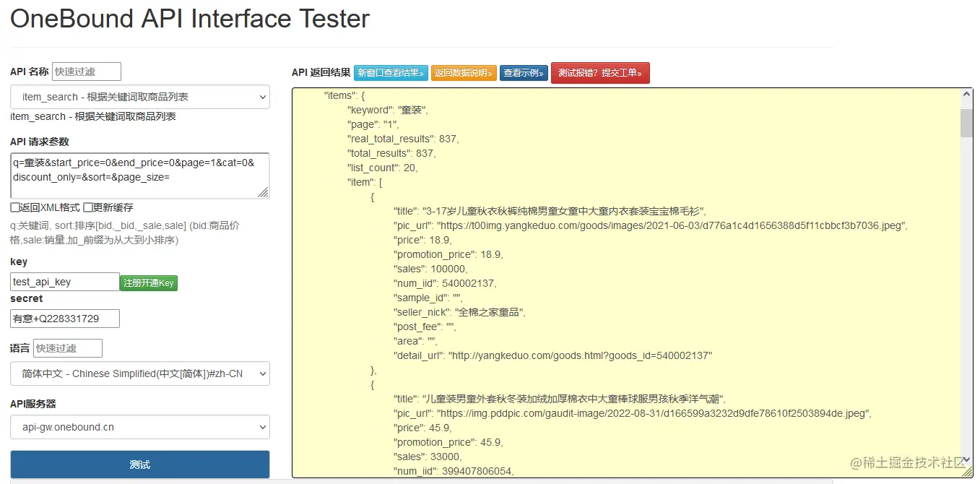Click the "sales": 33000 line
Screen dimensions: 980x484
(x=428, y=457)
